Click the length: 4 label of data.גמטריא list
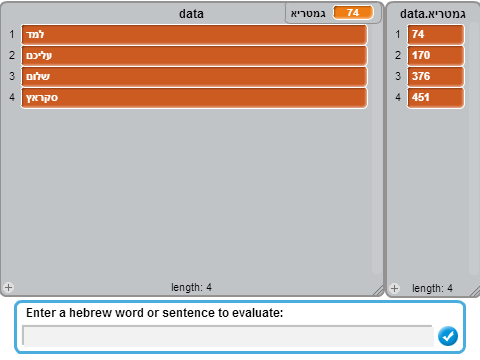The width and height of the screenshot is (480, 360). coord(432,288)
